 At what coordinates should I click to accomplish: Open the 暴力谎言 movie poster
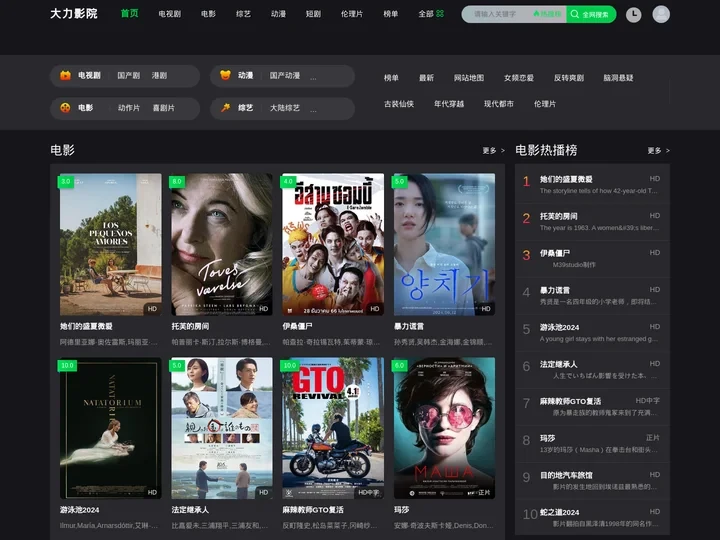444,244
